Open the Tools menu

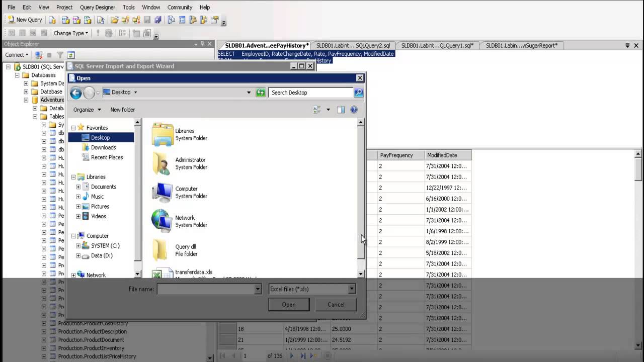tap(129, 7)
